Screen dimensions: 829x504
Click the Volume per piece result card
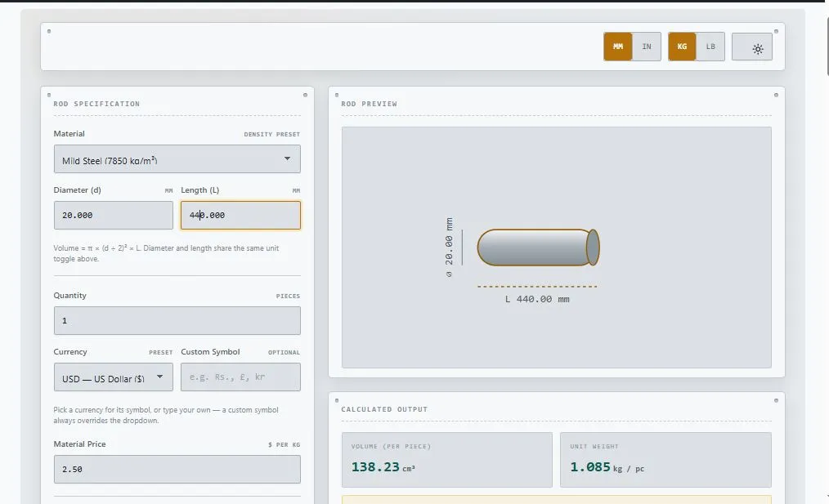click(446, 460)
